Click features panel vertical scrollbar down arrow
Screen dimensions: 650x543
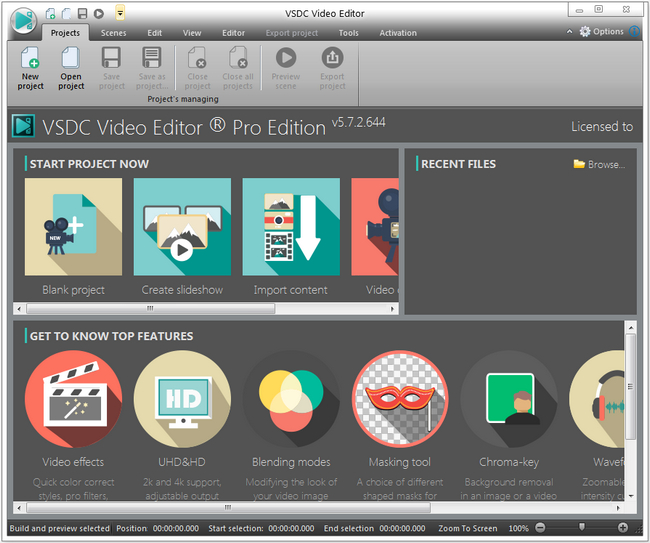[631, 495]
